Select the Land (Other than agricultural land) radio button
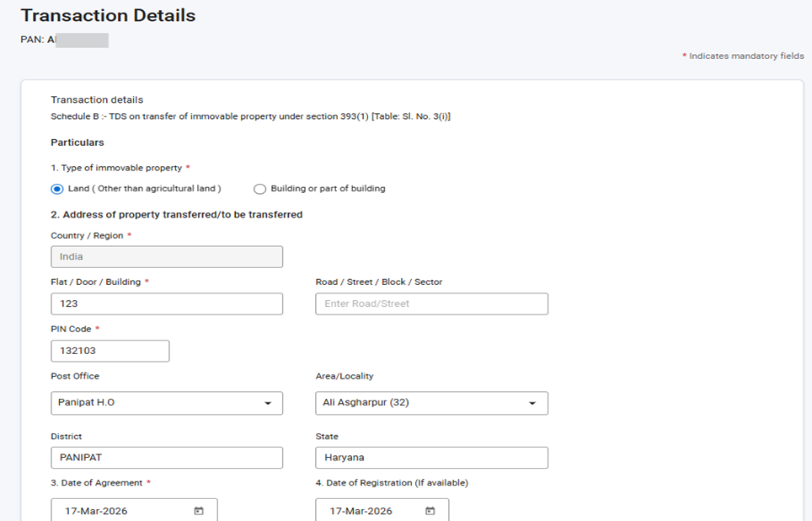Image resolution: width=812 pixels, height=521 pixels. [x=57, y=189]
